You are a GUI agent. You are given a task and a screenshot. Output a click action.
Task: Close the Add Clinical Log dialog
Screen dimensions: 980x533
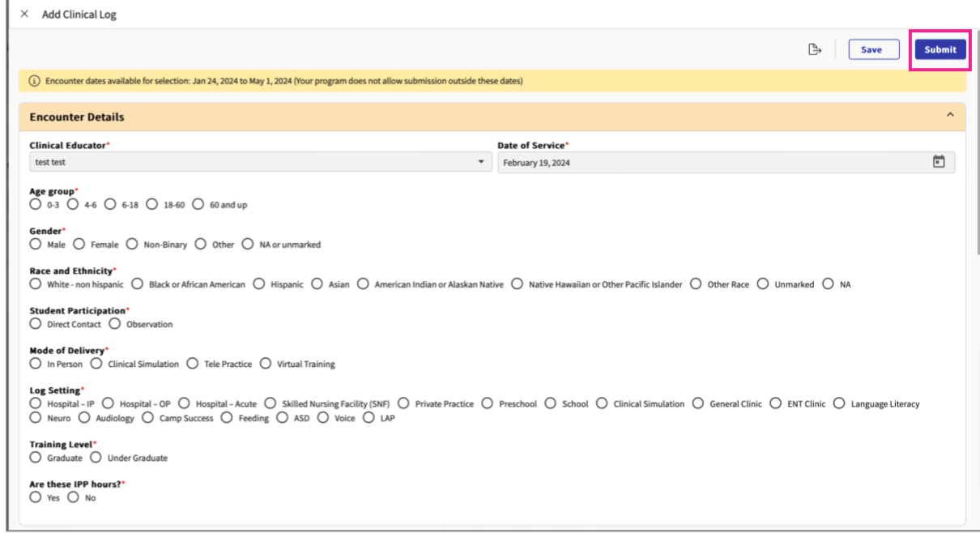[x=24, y=14]
